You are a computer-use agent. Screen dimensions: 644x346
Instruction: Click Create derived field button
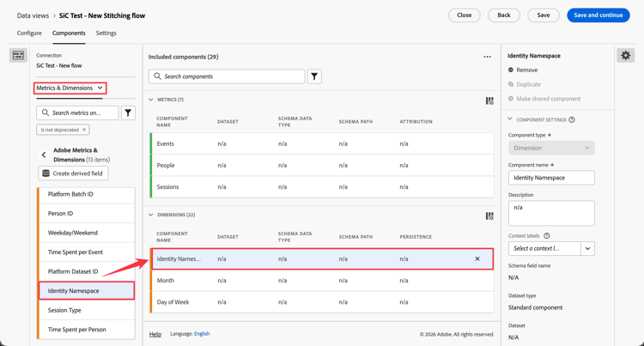pyautogui.click(x=73, y=173)
